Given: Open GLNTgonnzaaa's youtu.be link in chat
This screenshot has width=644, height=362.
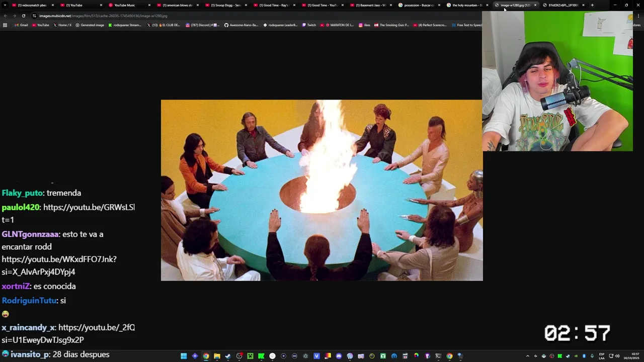Looking at the screenshot, I should pyautogui.click(x=59, y=259).
